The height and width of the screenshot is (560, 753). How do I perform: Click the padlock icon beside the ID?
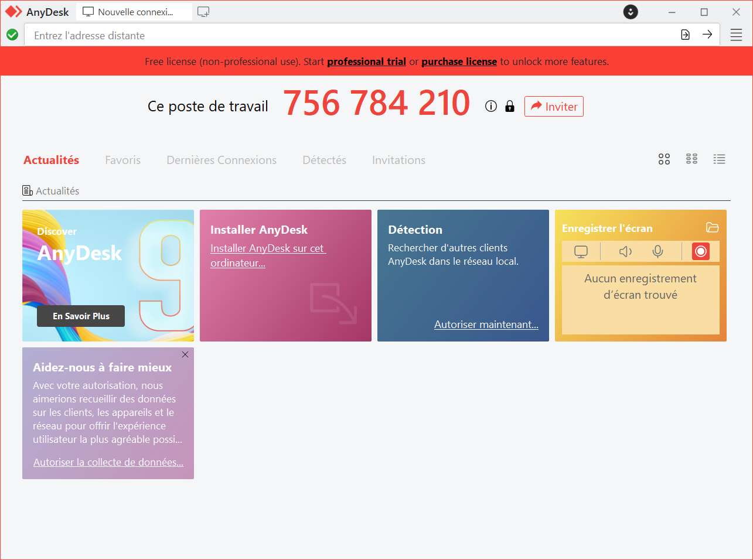[510, 106]
